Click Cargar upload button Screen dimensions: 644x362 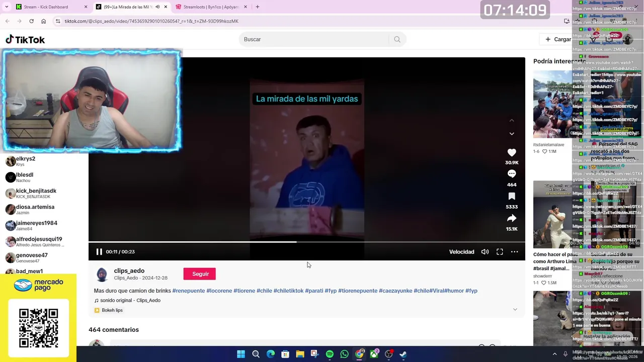(558, 39)
